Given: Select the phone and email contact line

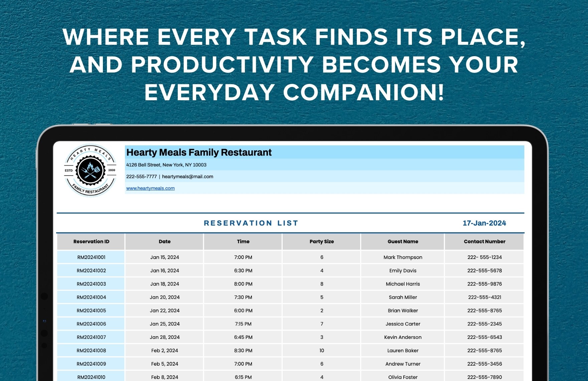Looking at the screenshot, I should (169, 176).
